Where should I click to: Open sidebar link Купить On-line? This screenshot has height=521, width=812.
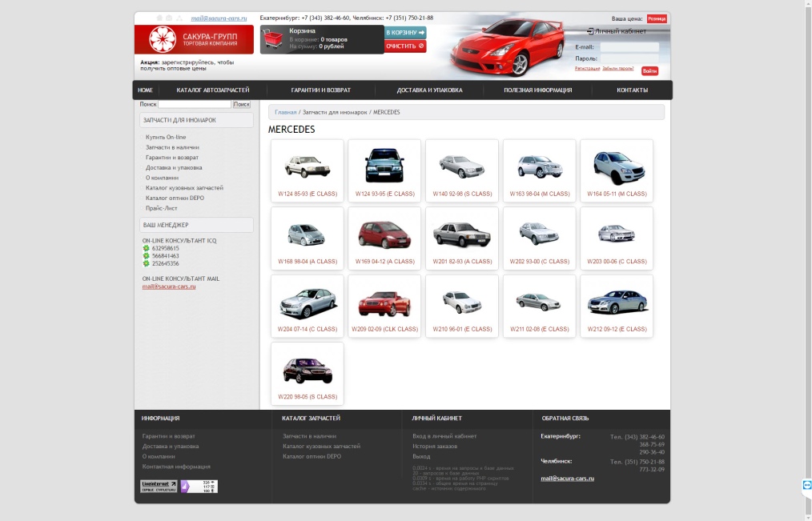click(x=166, y=137)
